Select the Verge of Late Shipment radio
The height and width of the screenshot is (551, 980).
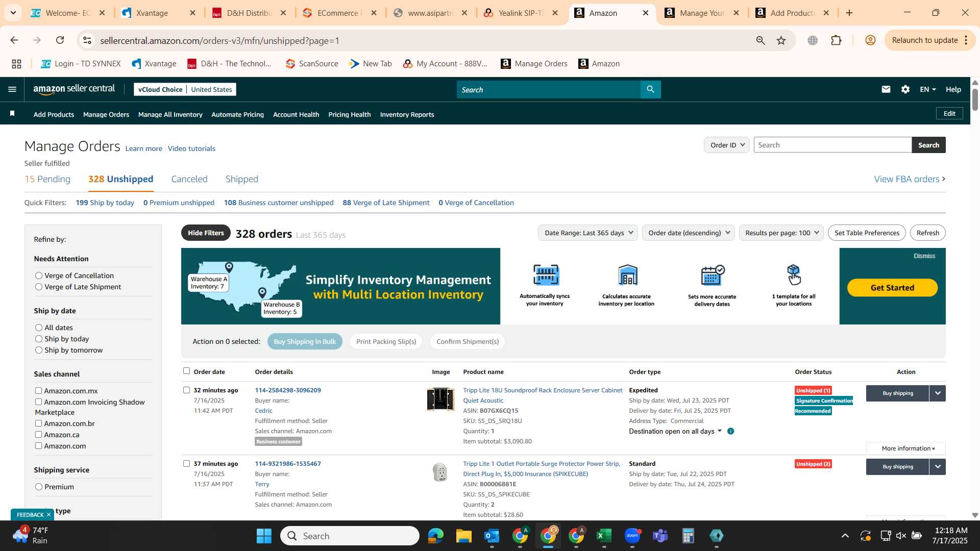[x=39, y=287]
